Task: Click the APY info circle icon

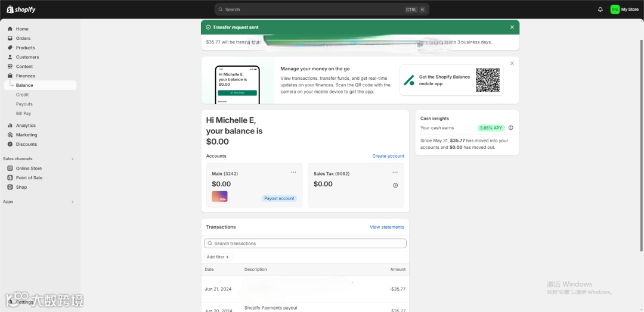Action: 511,128
